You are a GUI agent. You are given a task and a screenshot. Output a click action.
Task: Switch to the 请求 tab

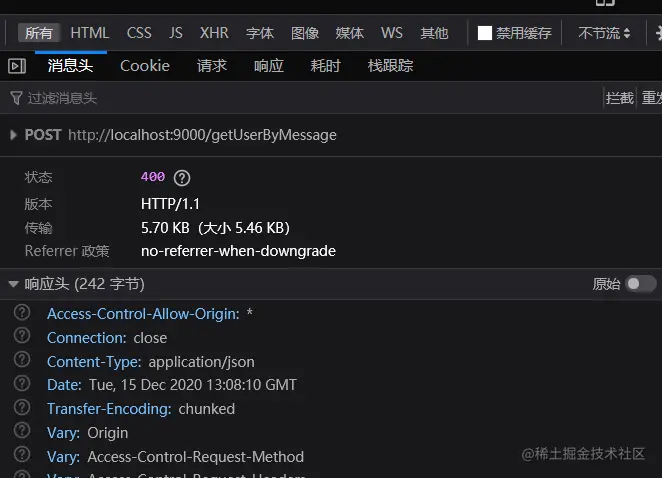tap(212, 66)
